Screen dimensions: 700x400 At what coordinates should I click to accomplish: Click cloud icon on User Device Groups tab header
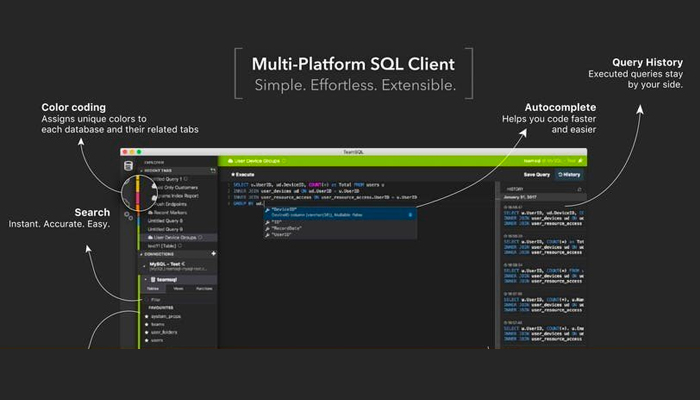[x=230, y=161]
